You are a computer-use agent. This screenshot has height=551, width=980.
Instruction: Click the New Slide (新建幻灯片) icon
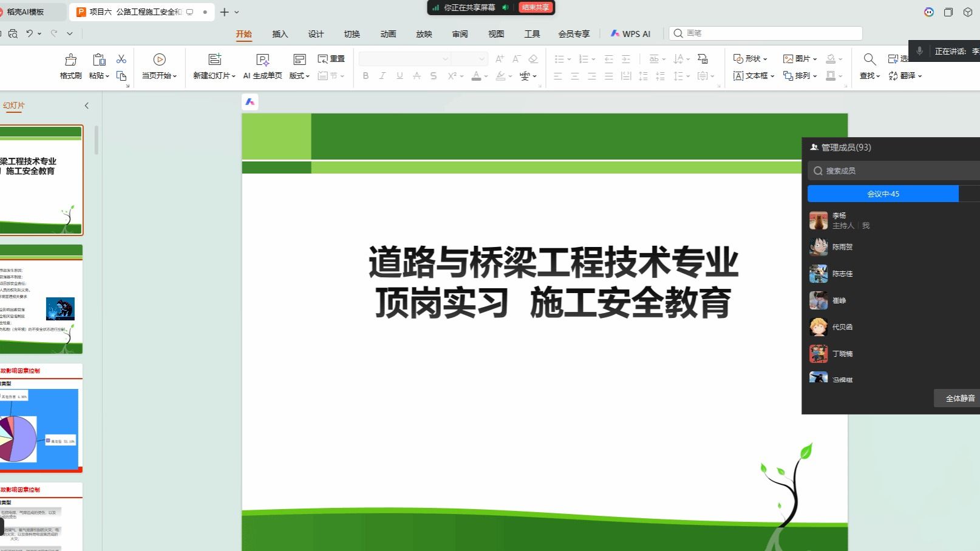(214, 59)
